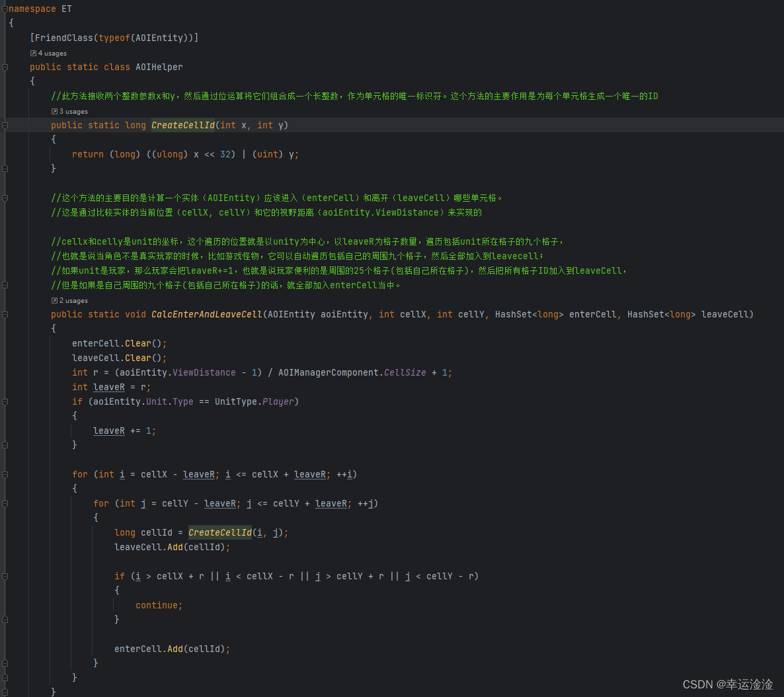Click the comment starting 但是如果是自己周围的九个格子

click(226, 285)
